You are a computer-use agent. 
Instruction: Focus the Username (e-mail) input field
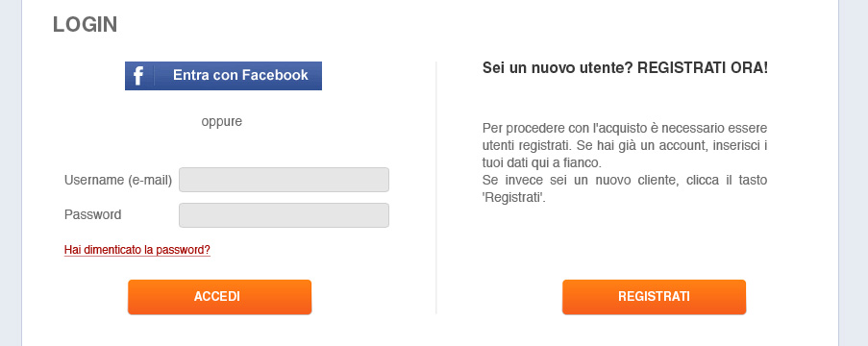[284, 180]
